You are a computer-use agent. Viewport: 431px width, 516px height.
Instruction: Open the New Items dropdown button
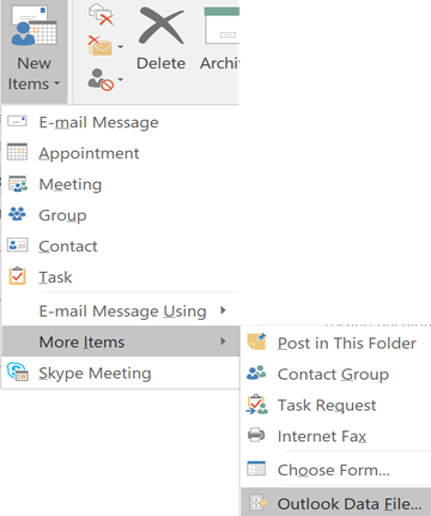coord(34,51)
